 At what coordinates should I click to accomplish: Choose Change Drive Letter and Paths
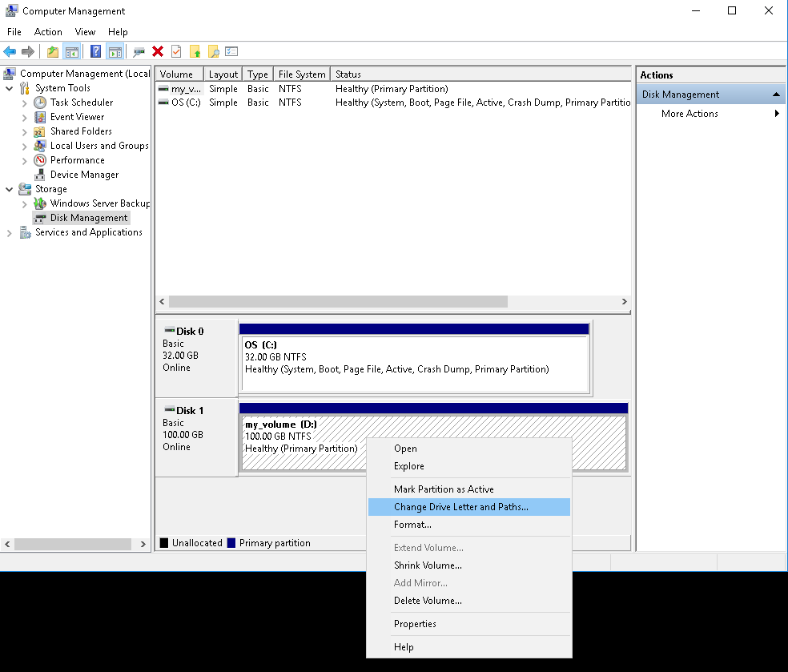(x=460, y=507)
